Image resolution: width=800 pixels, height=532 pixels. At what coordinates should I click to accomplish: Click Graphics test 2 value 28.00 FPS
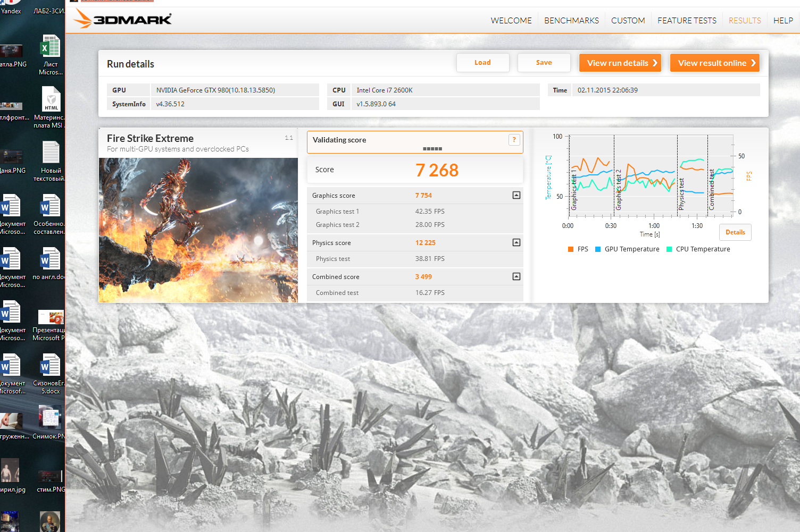[x=430, y=225]
